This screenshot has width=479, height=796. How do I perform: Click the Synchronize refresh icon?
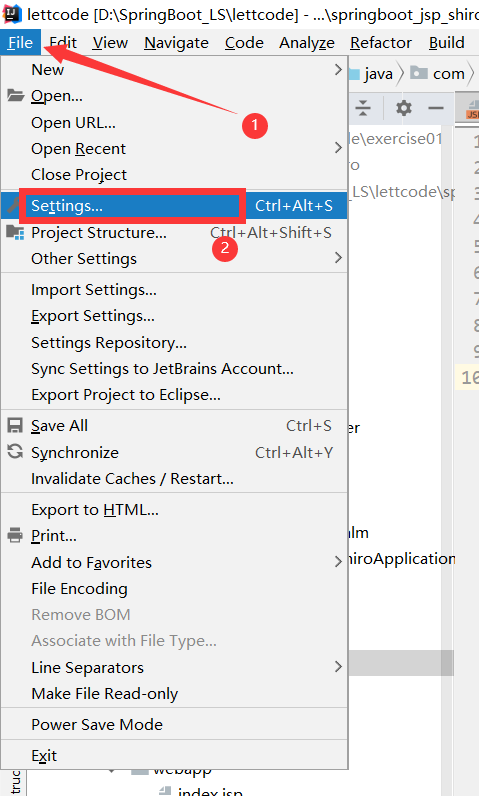(x=15, y=451)
